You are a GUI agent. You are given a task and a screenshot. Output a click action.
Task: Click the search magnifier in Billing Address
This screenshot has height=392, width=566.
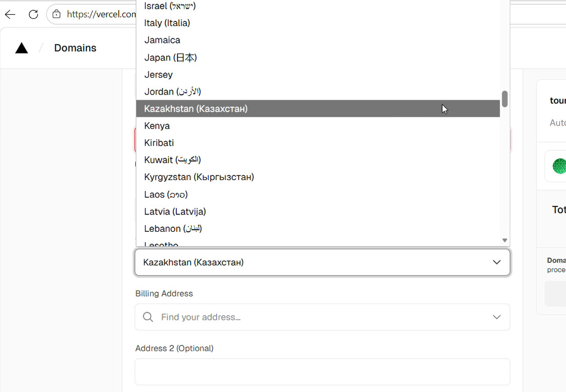tap(148, 317)
